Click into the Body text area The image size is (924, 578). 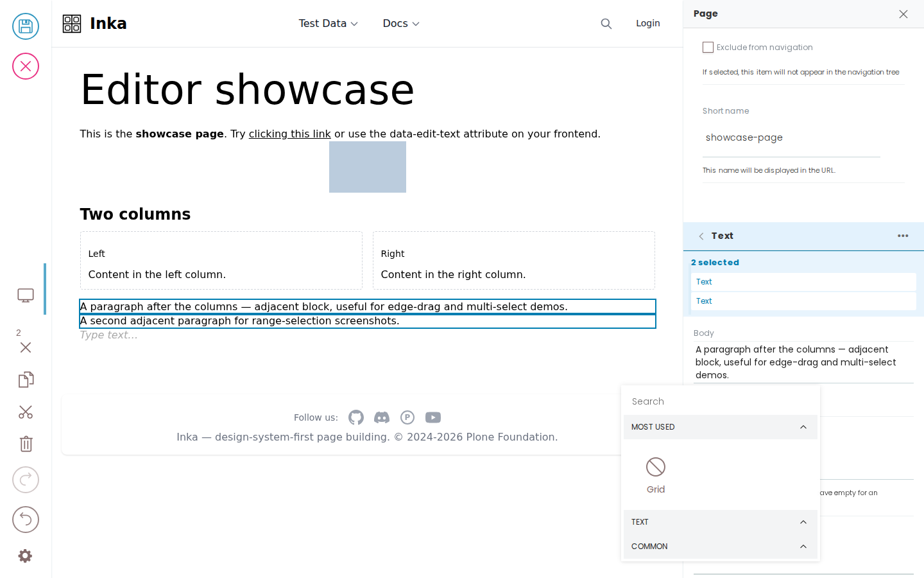click(803, 362)
